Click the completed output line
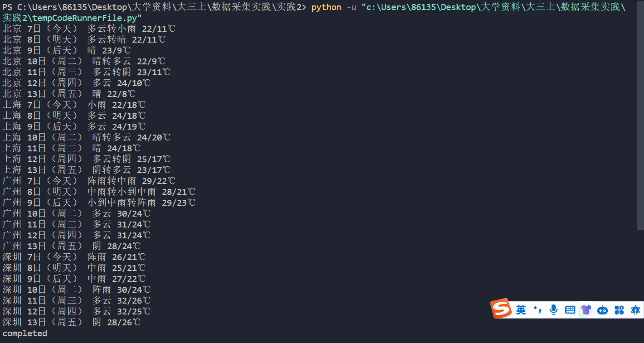This screenshot has height=343, width=644. click(x=25, y=333)
